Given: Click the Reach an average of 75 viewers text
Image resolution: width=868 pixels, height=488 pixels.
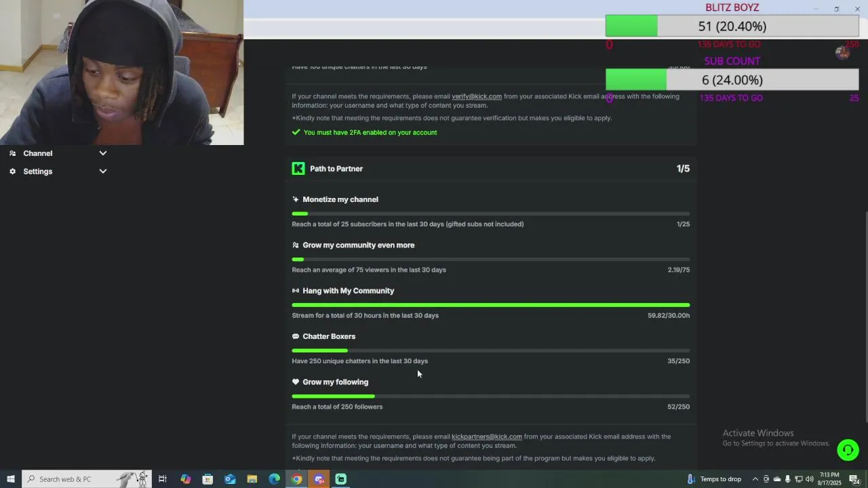Looking at the screenshot, I should tap(369, 270).
